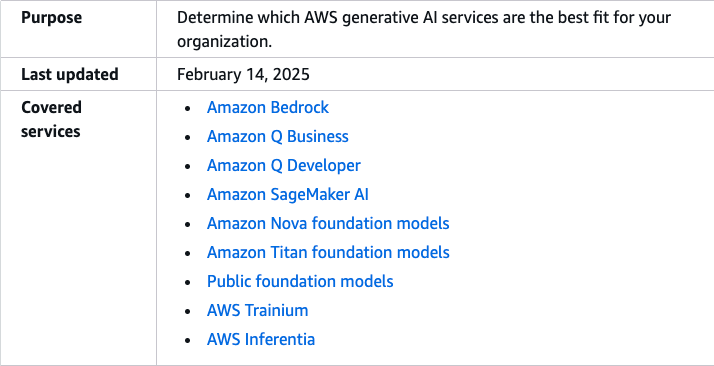Visit the Public foundation models link

(x=300, y=281)
